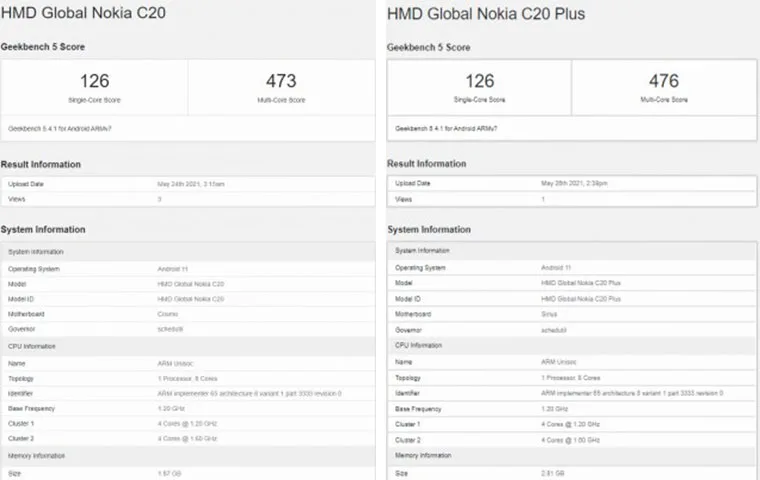Click 'CPU Information' subheading on Nokia C20 page

[x=32, y=346]
